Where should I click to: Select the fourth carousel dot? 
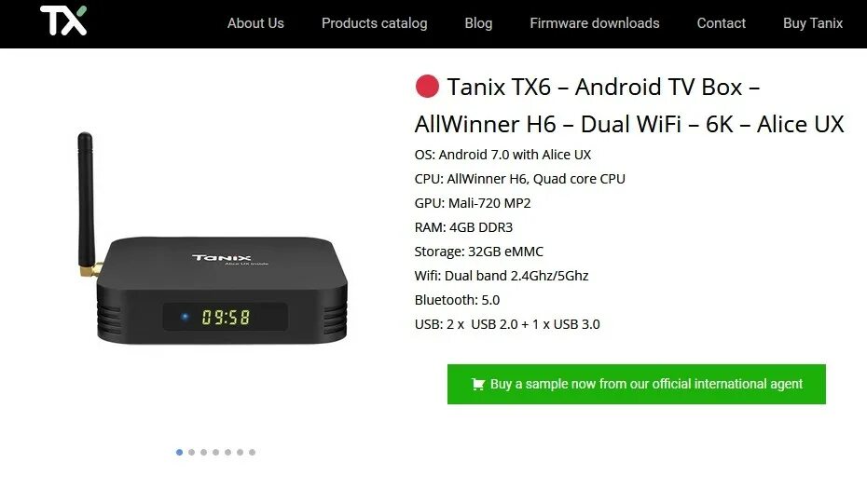(215, 452)
